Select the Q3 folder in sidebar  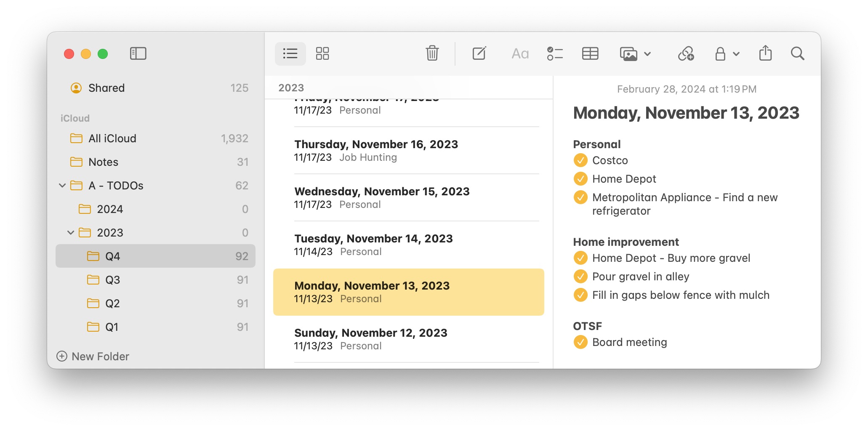click(113, 279)
